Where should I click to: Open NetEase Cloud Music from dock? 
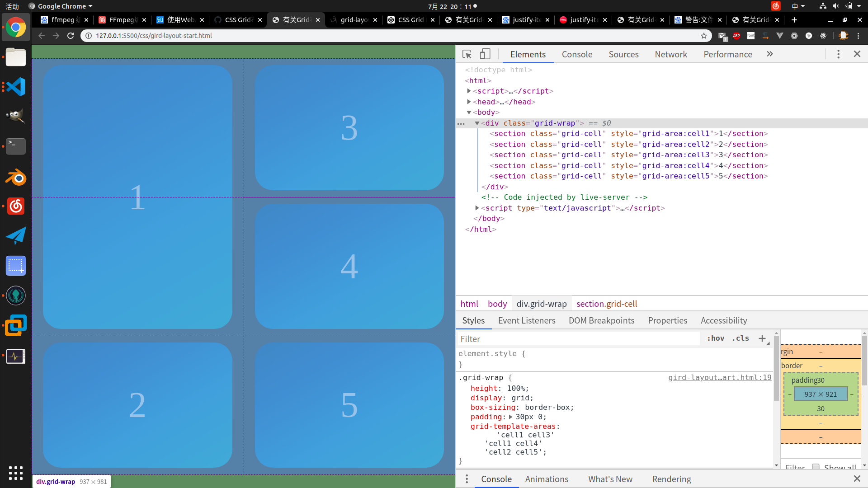tap(16, 206)
